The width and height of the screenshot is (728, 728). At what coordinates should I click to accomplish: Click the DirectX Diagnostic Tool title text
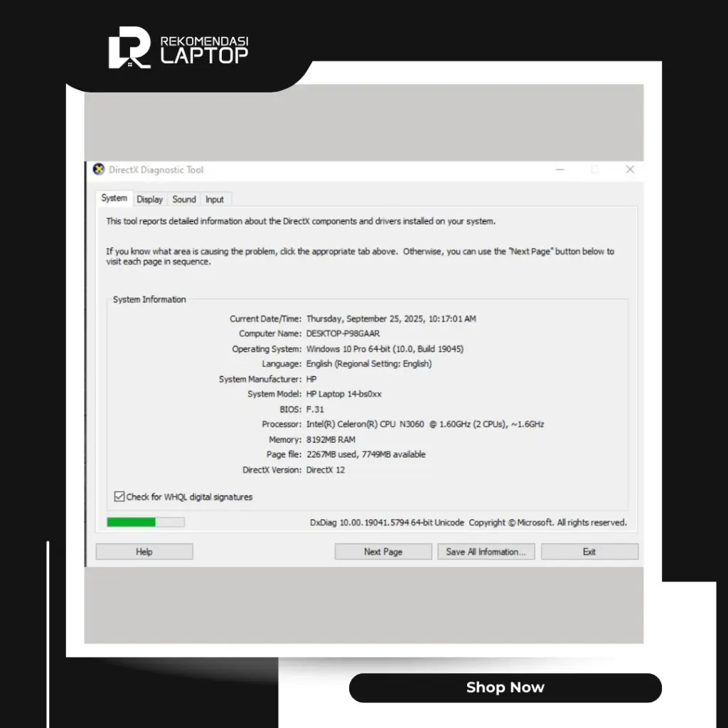(156, 170)
